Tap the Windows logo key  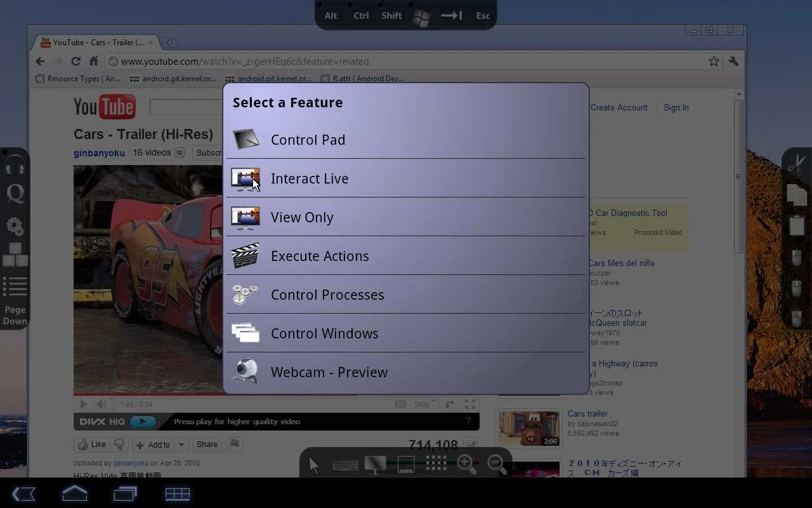pos(421,17)
